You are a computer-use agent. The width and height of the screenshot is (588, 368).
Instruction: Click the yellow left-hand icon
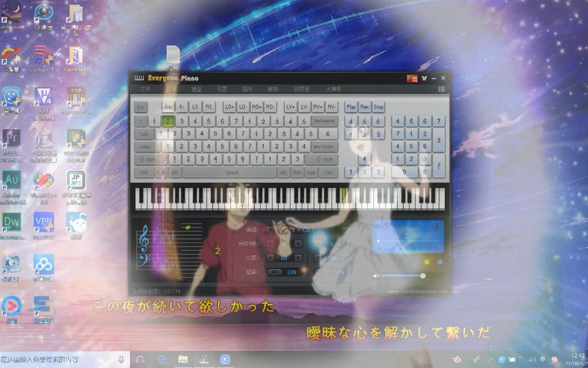[427, 262]
